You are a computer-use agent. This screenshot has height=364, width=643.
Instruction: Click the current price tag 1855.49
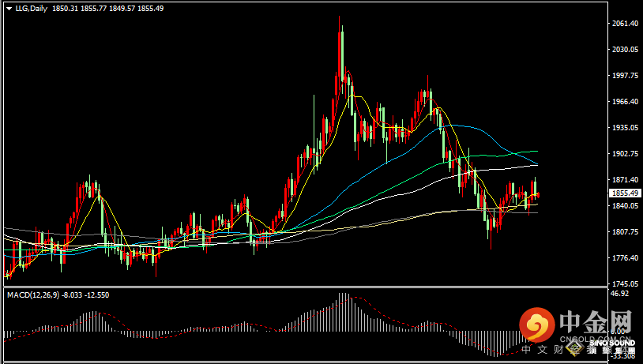pyautogui.click(x=624, y=193)
